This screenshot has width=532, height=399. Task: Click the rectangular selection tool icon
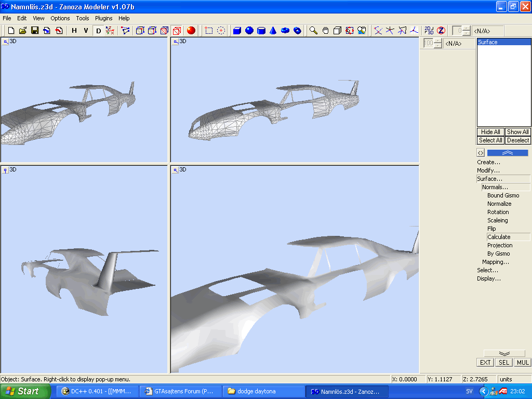[209, 31]
